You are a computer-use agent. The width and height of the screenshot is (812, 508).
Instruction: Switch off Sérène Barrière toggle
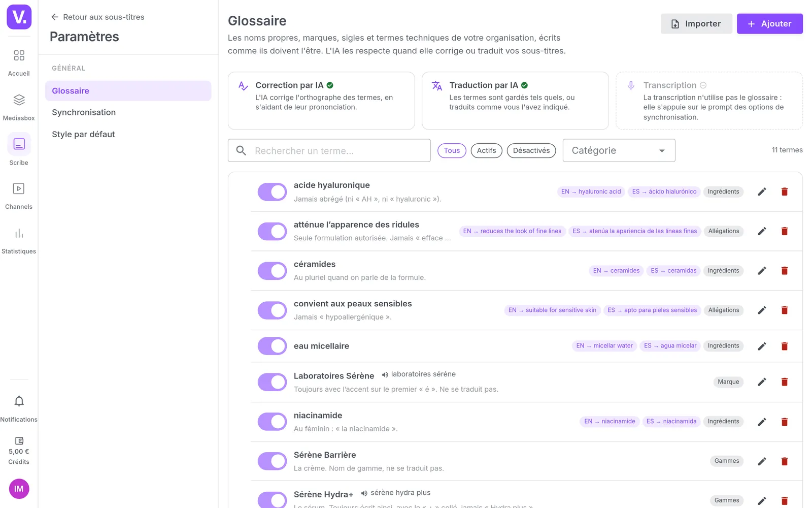(273, 461)
